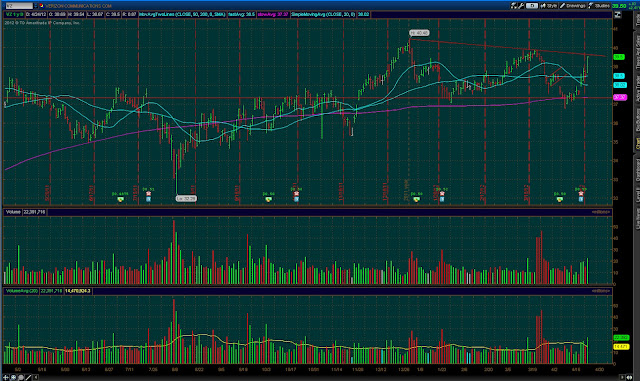Click the scroll-left arrow at bottom left

(36, 377)
